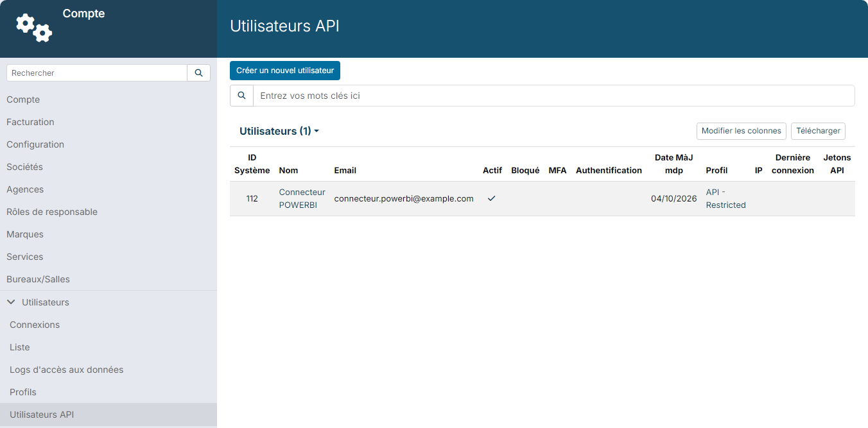Focus the Entrez vos mots clés field
The image size is (868, 428).
554,96
